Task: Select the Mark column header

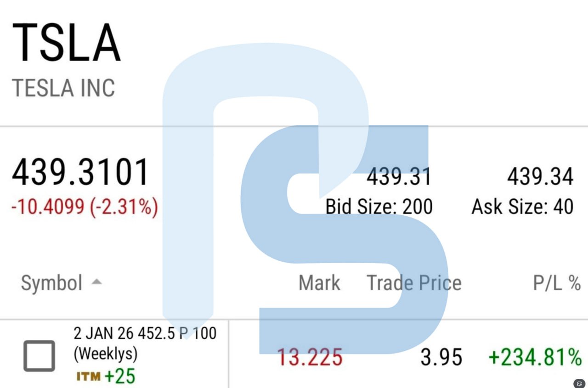Action: tap(319, 283)
